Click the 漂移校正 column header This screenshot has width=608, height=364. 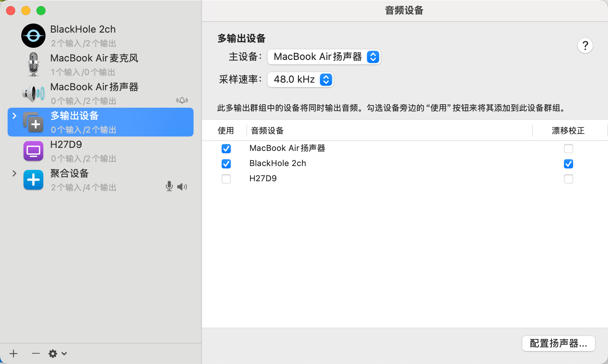568,131
